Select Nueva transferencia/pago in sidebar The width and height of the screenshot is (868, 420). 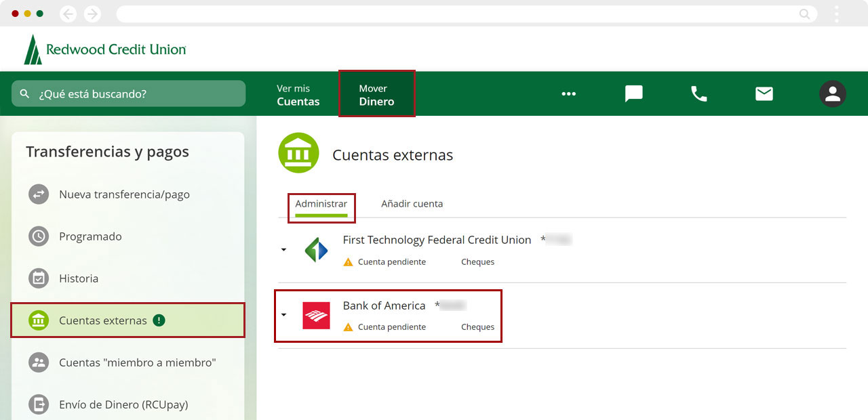[x=127, y=194]
